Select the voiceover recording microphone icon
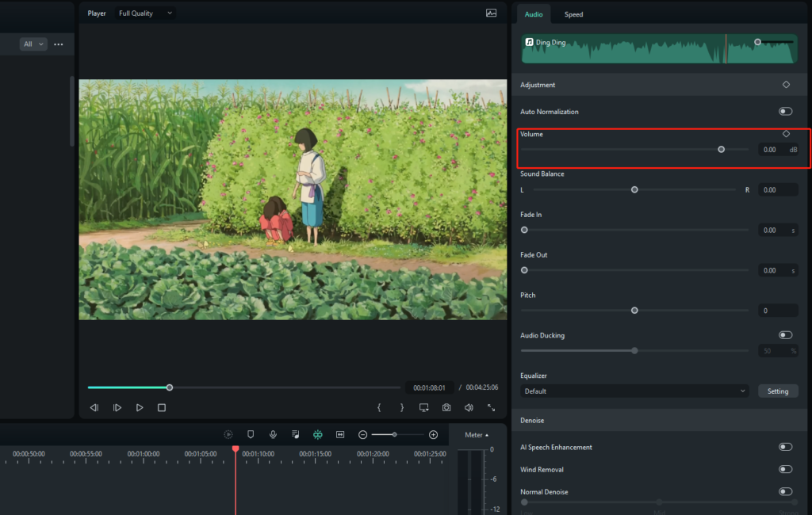The height and width of the screenshot is (515, 812). pos(273,434)
